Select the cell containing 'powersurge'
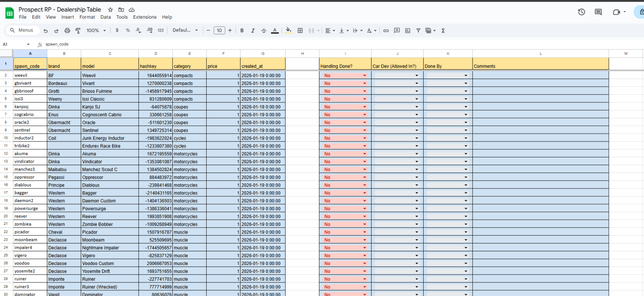 (30, 209)
